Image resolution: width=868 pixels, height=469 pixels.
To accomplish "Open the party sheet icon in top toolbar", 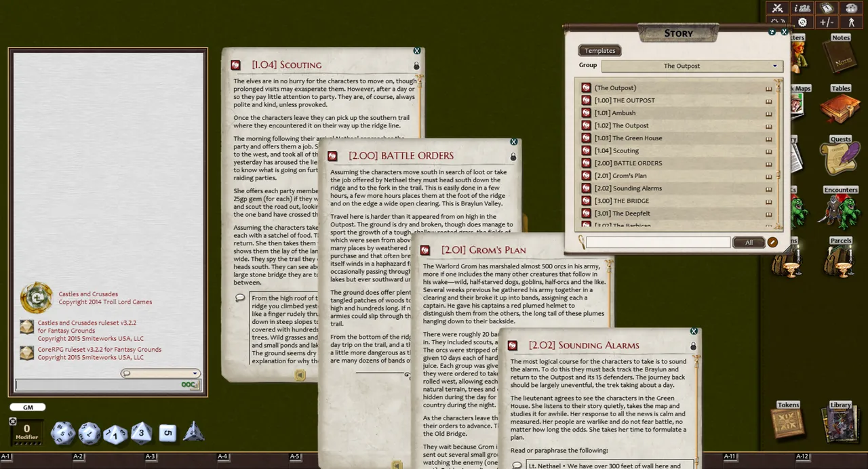I will 802,8.
